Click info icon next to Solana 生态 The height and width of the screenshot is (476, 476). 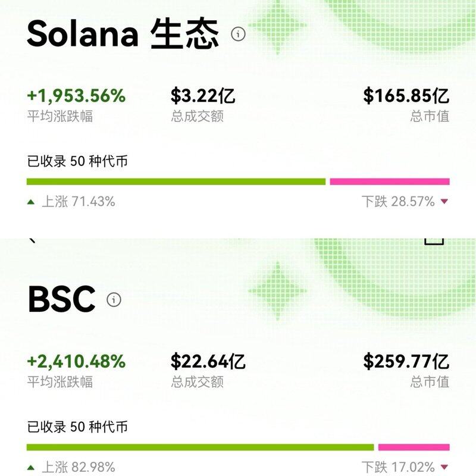pyautogui.click(x=238, y=34)
